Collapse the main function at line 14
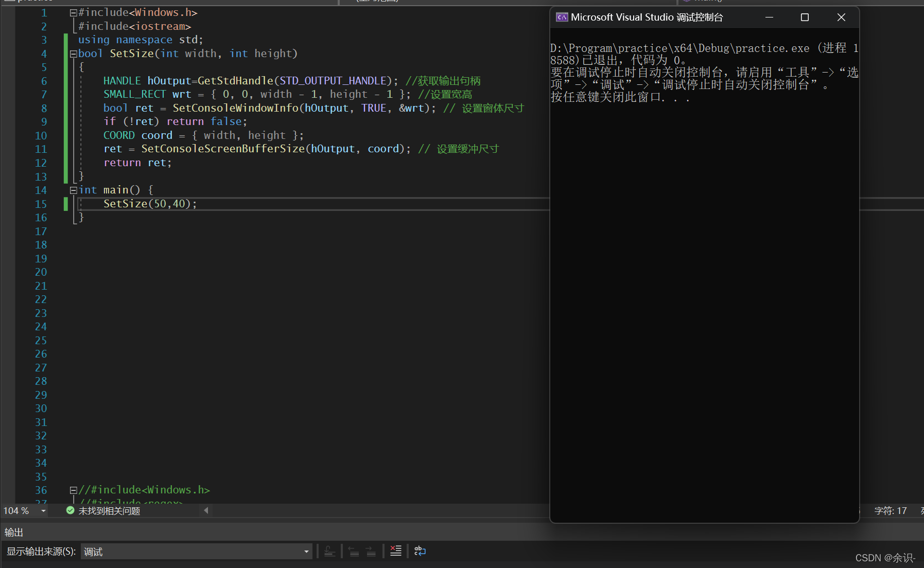The image size is (924, 568). coord(73,190)
